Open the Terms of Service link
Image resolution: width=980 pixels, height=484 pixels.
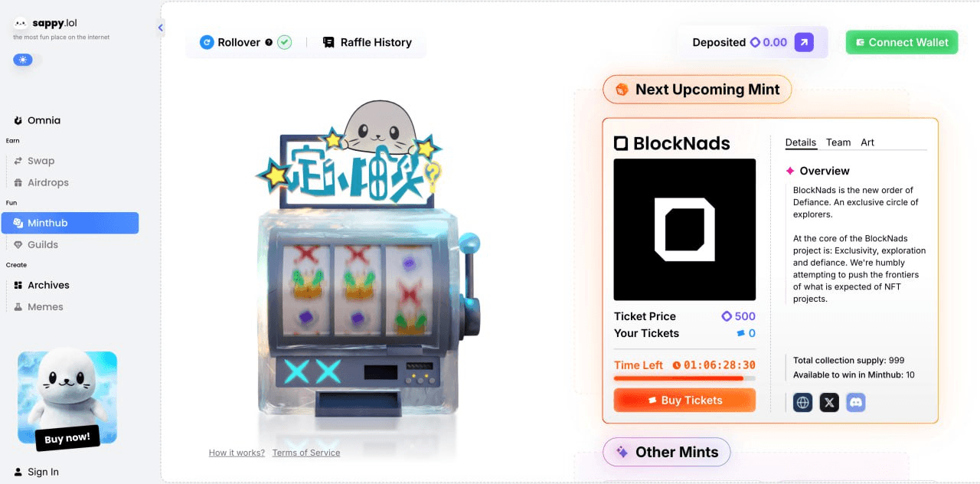(306, 453)
